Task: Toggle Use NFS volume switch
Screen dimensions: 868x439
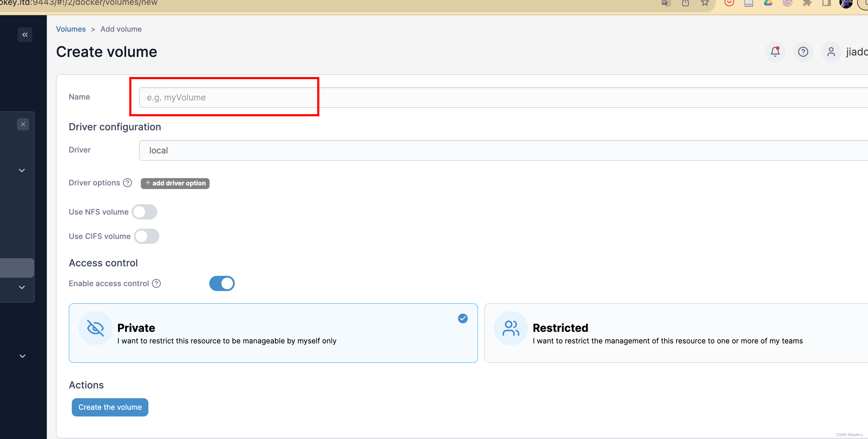Action: (x=144, y=212)
